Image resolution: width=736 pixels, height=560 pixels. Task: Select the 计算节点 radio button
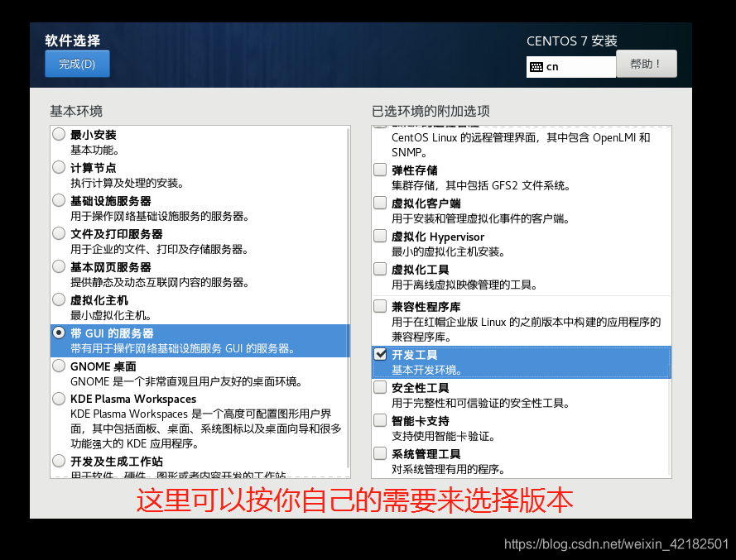click(59, 167)
